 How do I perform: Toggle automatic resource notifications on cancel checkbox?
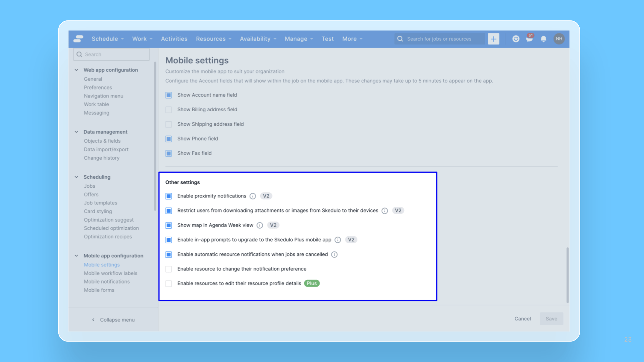pos(169,255)
